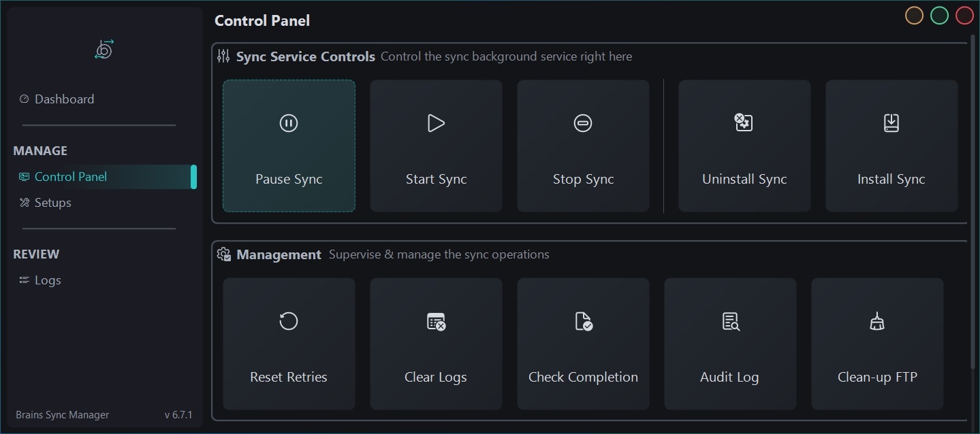Open the Logs review page
The image size is (980, 434).
click(x=48, y=280)
